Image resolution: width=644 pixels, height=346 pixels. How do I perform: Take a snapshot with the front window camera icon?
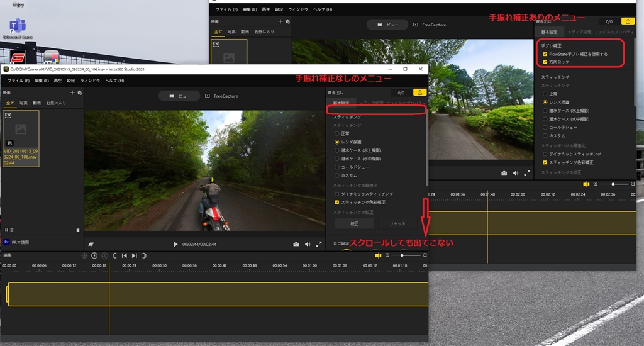296,244
